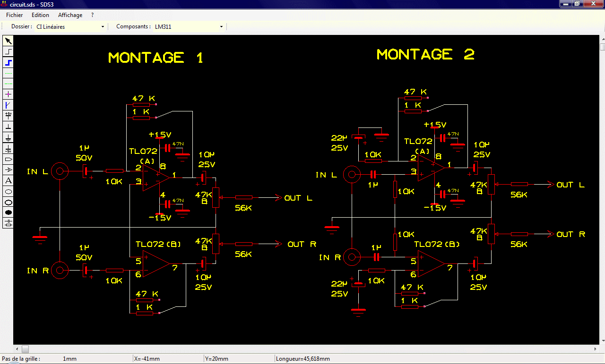Click the 'MONTAGE 2' title on the schematic
Viewport: 605px width, 364px height.
(x=425, y=54)
